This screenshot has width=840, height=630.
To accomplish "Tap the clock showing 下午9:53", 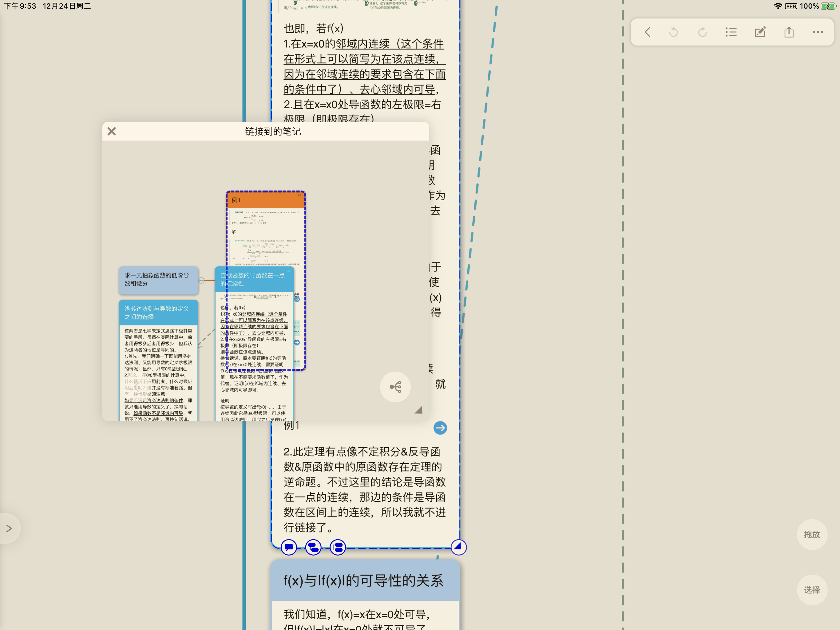I will [20, 6].
